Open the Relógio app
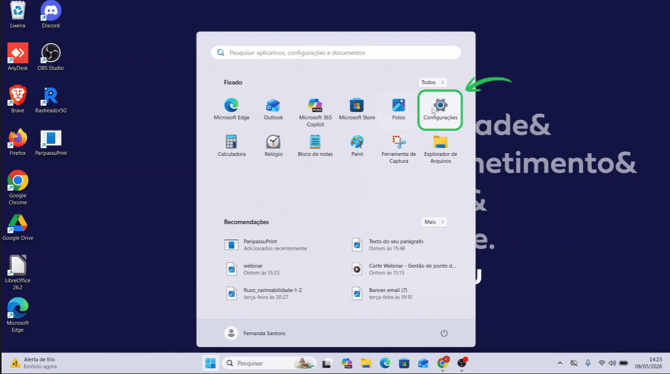670x374 pixels. pyautogui.click(x=273, y=146)
